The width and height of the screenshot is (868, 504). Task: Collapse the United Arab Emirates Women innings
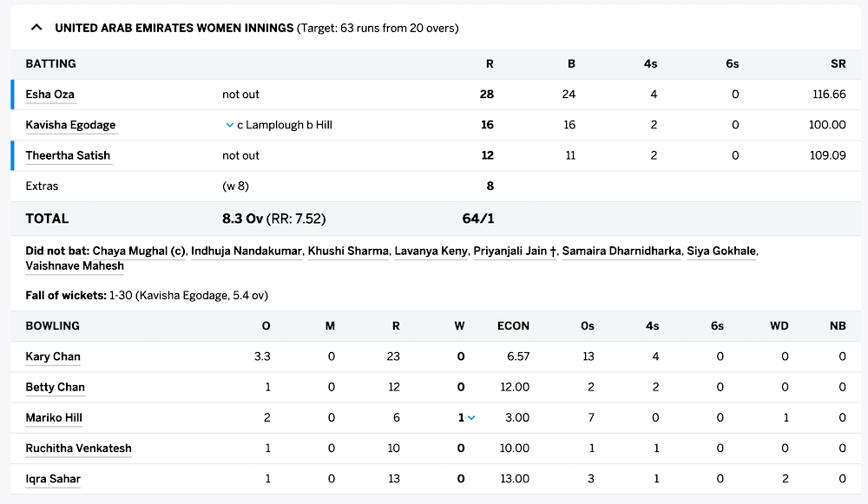tap(36, 27)
